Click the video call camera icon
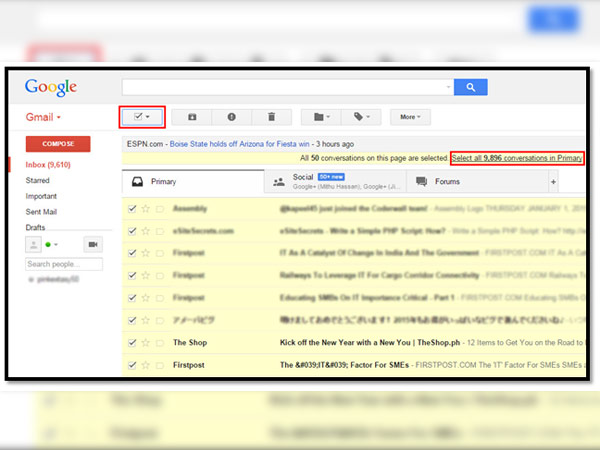The width and height of the screenshot is (600, 450). pyautogui.click(x=93, y=245)
